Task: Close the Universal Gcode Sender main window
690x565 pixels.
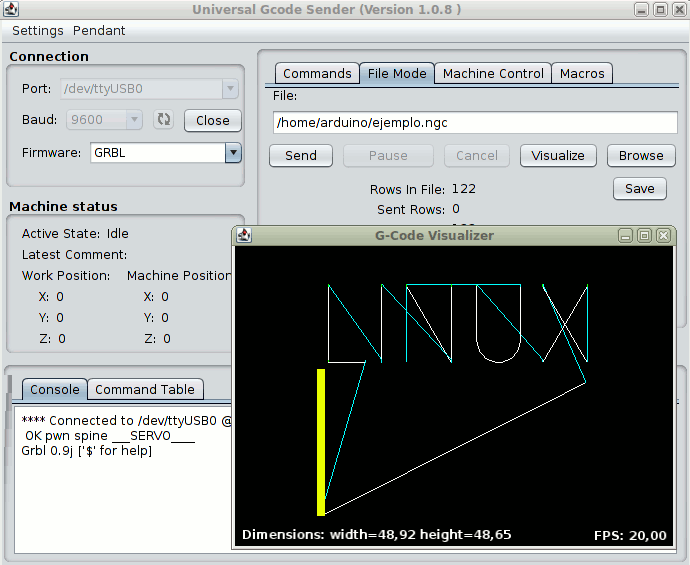Action: coord(679,10)
